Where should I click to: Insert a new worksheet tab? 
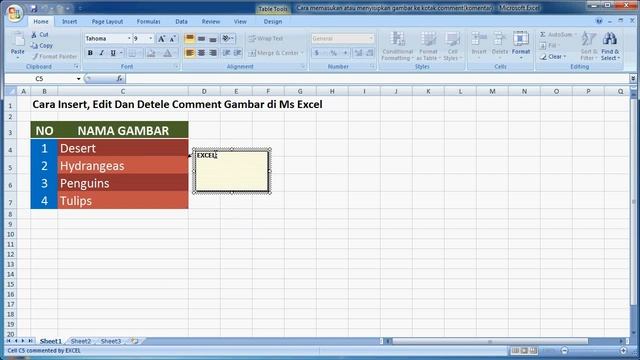tap(134, 340)
